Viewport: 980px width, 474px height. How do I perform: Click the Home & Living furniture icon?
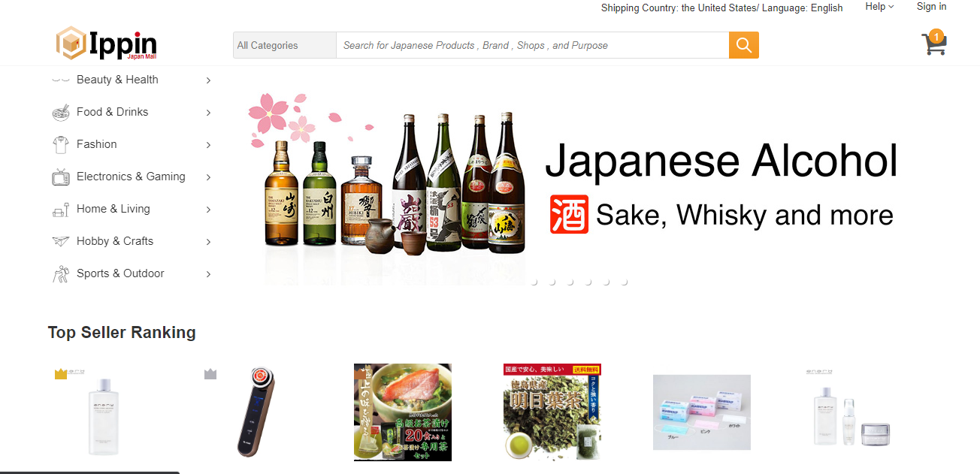click(x=61, y=210)
